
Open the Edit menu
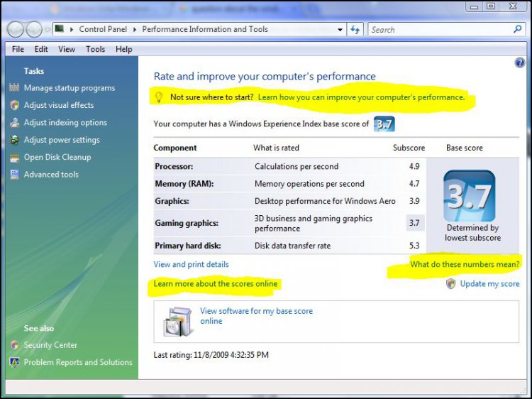pyautogui.click(x=41, y=49)
